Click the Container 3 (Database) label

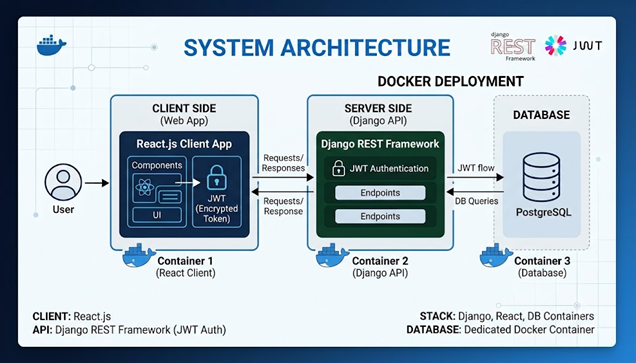[542, 267]
